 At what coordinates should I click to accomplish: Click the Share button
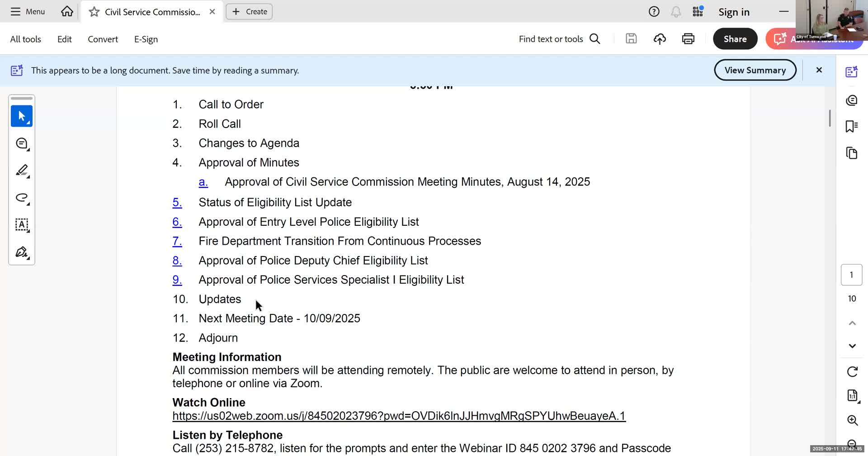click(735, 39)
